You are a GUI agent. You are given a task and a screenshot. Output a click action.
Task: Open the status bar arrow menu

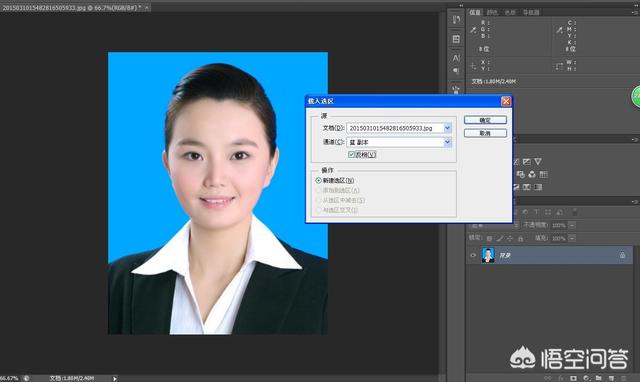tap(115, 378)
